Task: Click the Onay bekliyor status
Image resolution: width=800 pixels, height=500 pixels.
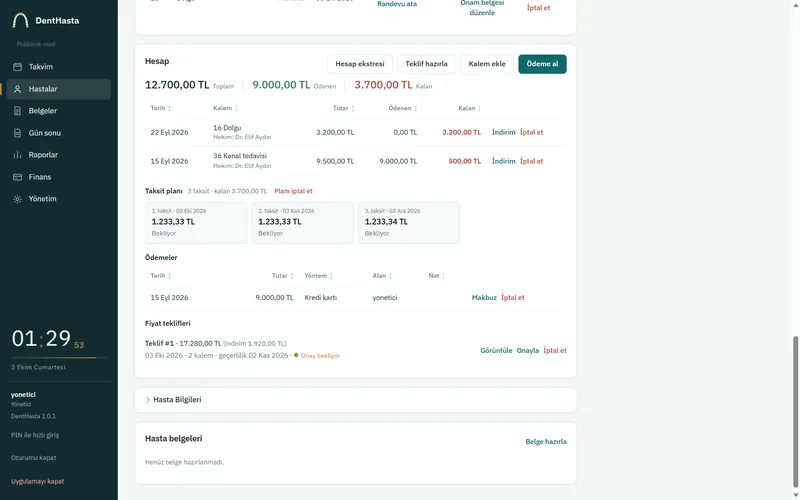Action: pyautogui.click(x=320, y=356)
